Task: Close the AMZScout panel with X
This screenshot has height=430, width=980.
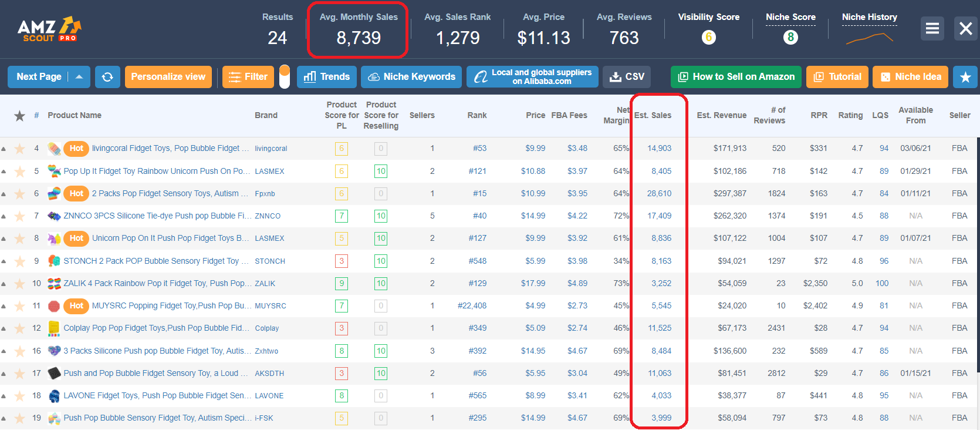Action: (966, 28)
